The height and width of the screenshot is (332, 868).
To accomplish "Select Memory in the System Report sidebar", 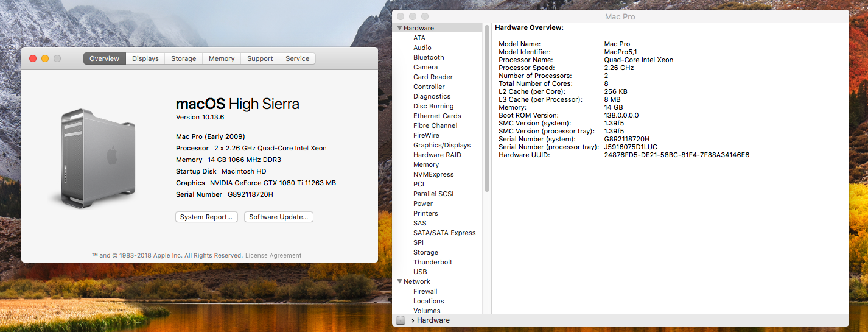I will point(426,164).
